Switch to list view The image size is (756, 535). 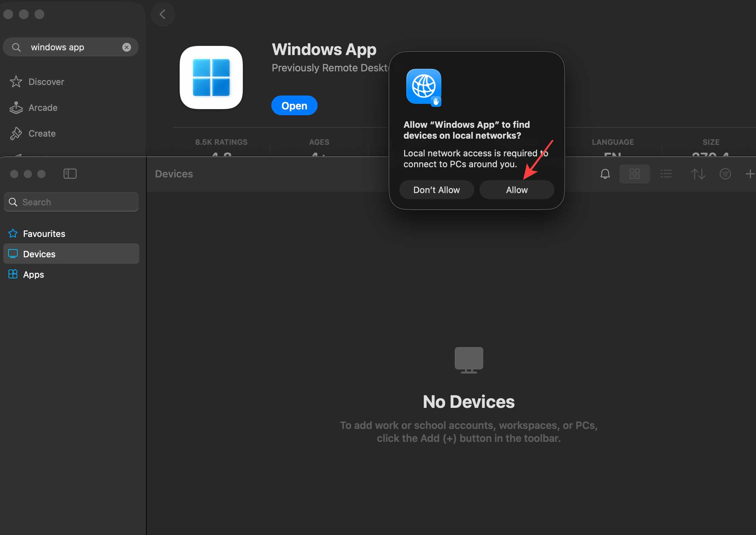pyautogui.click(x=666, y=174)
